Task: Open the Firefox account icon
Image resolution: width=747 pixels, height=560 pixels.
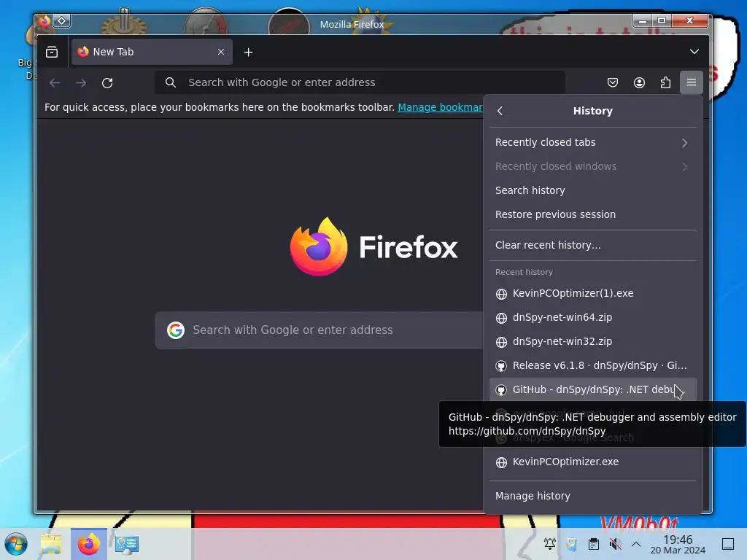Action: (639, 83)
